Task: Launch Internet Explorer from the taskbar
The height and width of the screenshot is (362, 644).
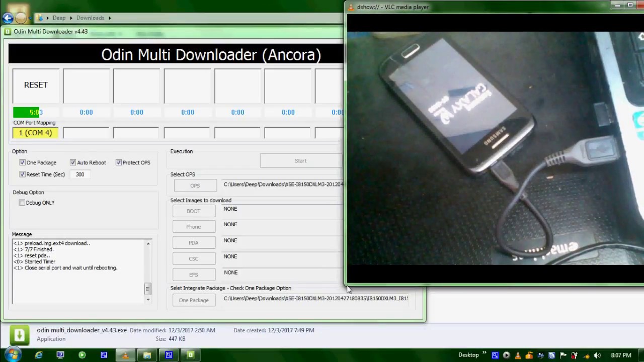Action: [x=39, y=355]
